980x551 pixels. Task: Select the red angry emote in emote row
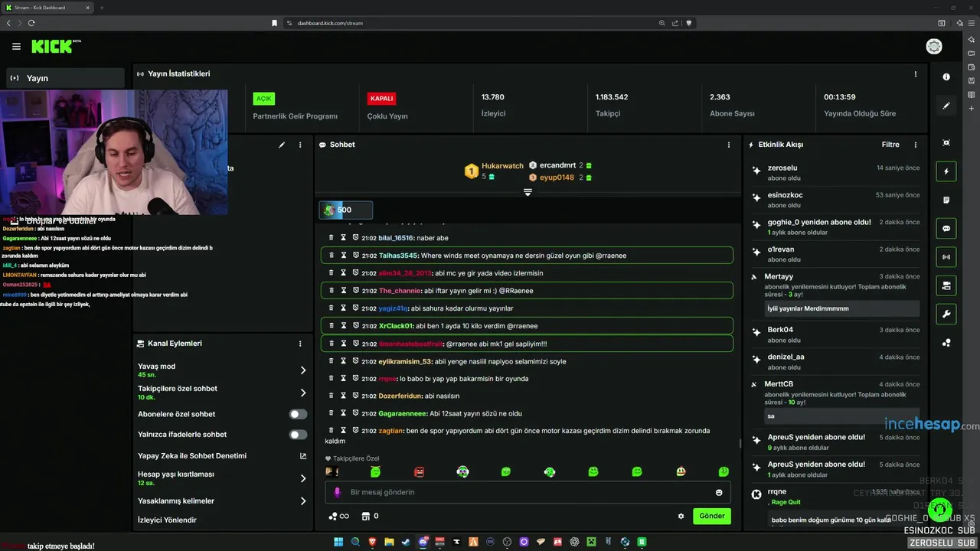pos(419,472)
